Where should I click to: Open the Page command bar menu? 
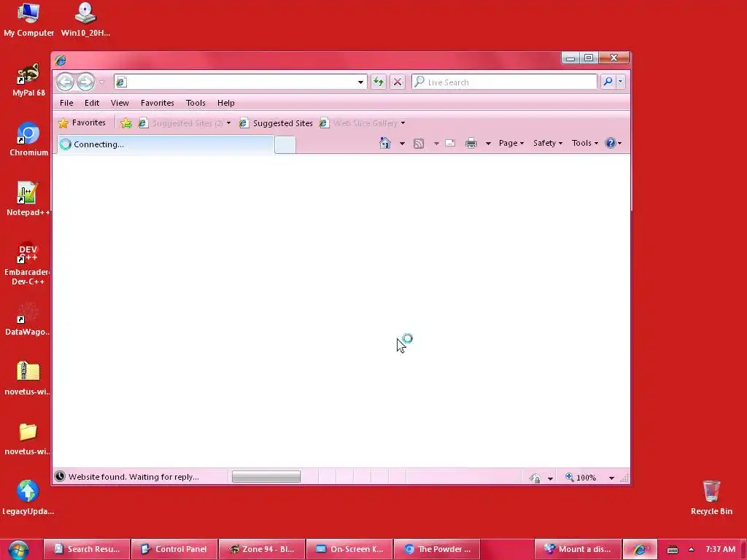click(511, 143)
